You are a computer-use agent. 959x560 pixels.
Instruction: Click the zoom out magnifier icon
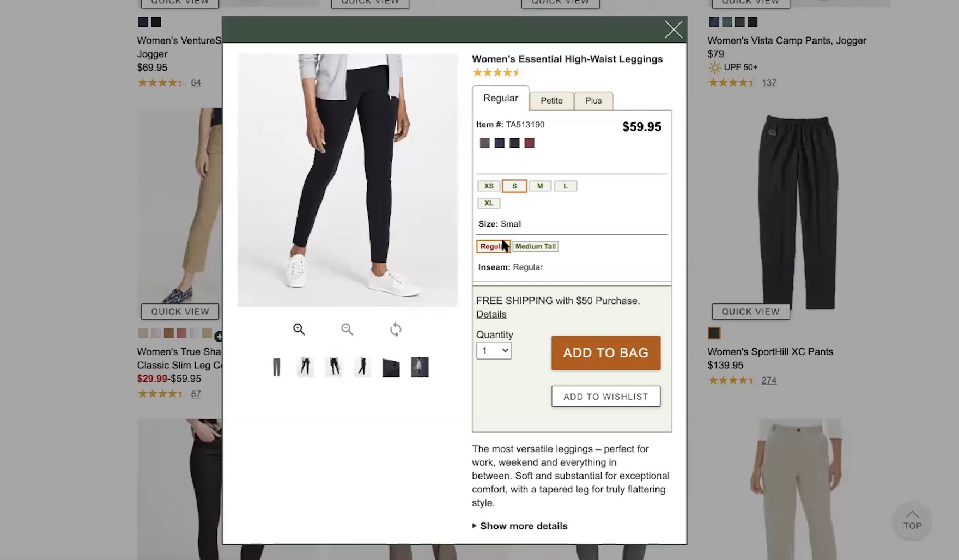click(347, 329)
